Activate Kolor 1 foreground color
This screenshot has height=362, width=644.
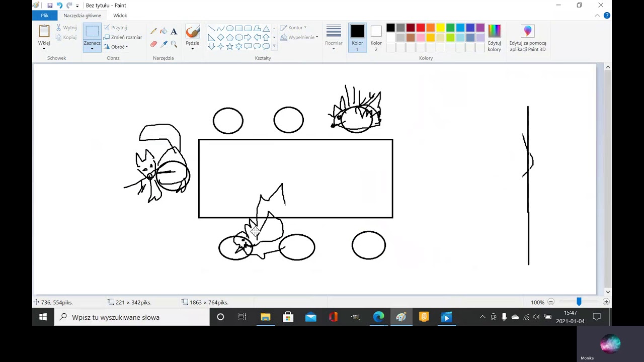click(x=357, y=38)
